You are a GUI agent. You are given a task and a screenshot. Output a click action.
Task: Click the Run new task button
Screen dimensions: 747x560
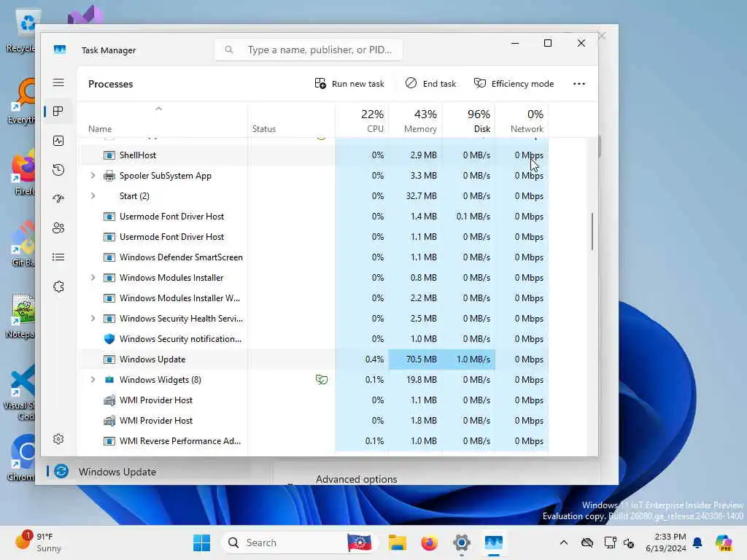[x=349, y=84]
